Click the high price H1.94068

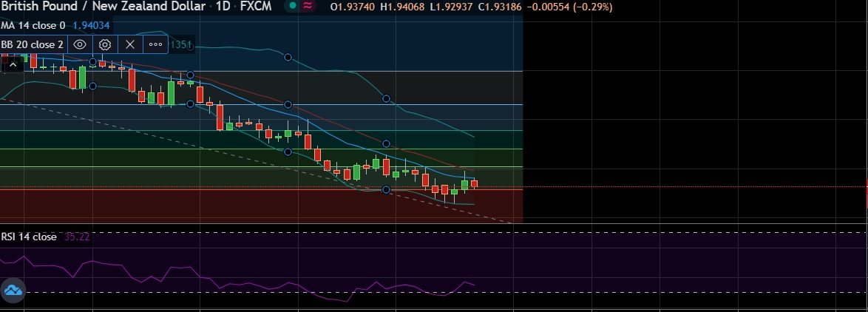402,7
